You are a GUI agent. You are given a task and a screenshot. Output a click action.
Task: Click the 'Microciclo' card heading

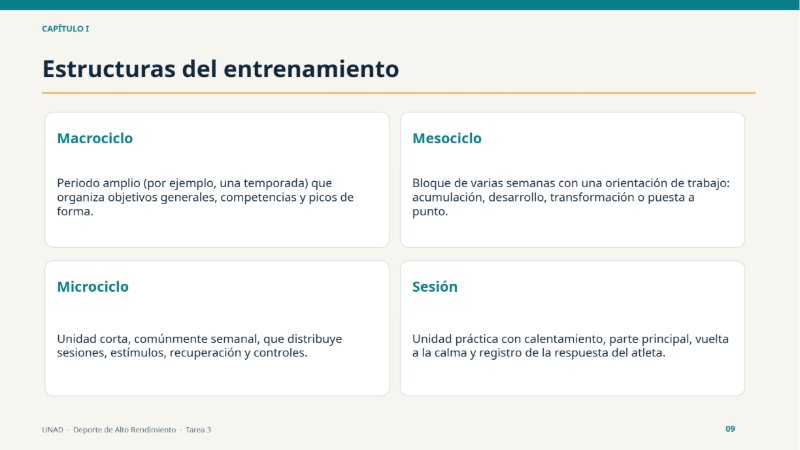click(93, 287)
